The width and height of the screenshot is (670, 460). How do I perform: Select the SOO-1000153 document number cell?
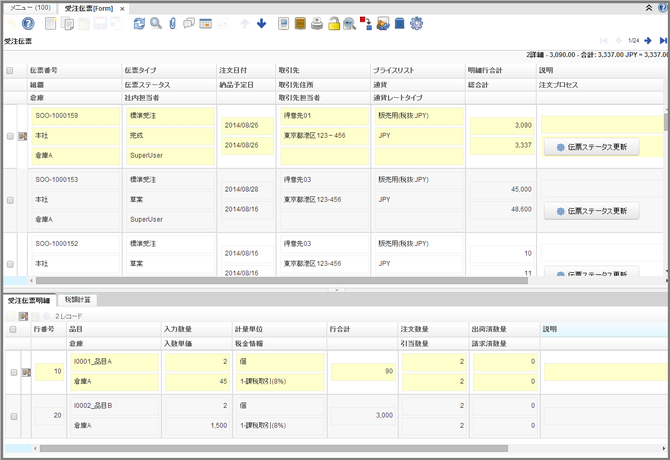coord(76,180)
